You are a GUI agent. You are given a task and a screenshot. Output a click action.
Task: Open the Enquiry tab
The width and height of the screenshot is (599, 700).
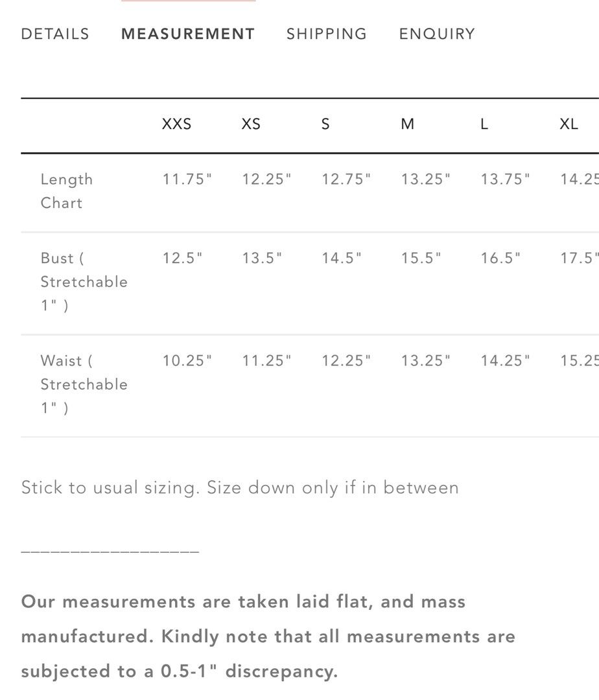[x=437, y=34]
